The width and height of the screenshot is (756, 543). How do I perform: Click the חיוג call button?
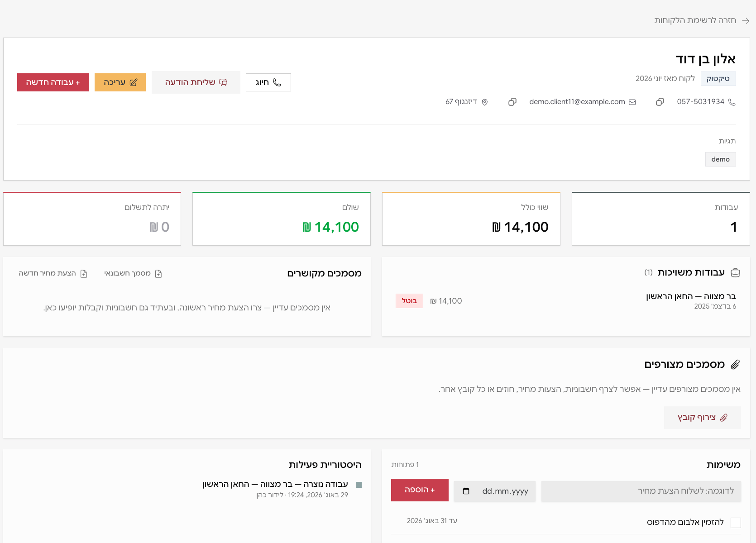coord(268,82)
